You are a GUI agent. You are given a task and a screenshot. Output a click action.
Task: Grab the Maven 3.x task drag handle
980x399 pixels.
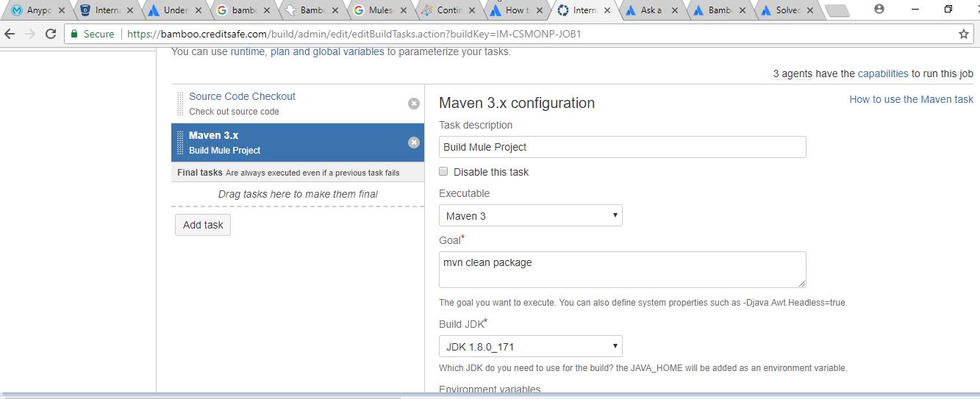click(x=181, y=143)
